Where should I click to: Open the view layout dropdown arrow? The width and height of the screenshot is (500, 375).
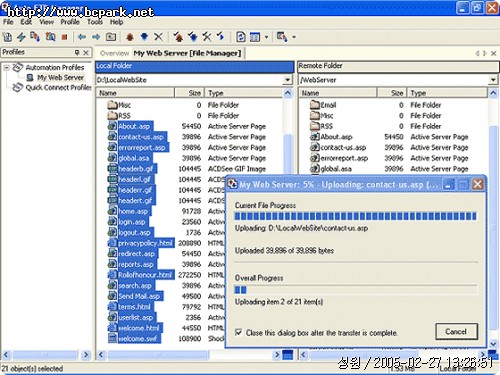(266, 37)
